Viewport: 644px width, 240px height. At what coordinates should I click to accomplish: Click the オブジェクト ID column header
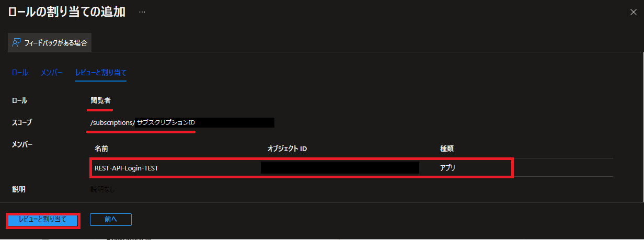pyautogui.click(x=287, y=149)
